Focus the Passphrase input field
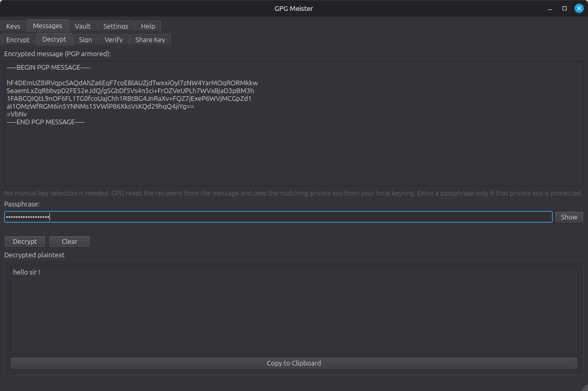Image resolution: width=588 pixels, height=391 pixels. coord(278,217)
